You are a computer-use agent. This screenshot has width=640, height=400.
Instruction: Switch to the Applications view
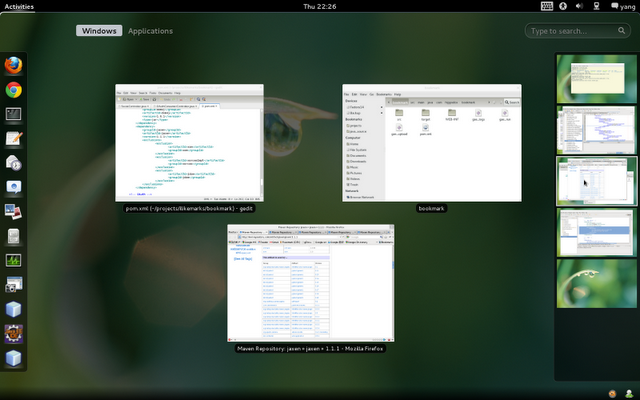pyautogui.click(x=150, y=31)
